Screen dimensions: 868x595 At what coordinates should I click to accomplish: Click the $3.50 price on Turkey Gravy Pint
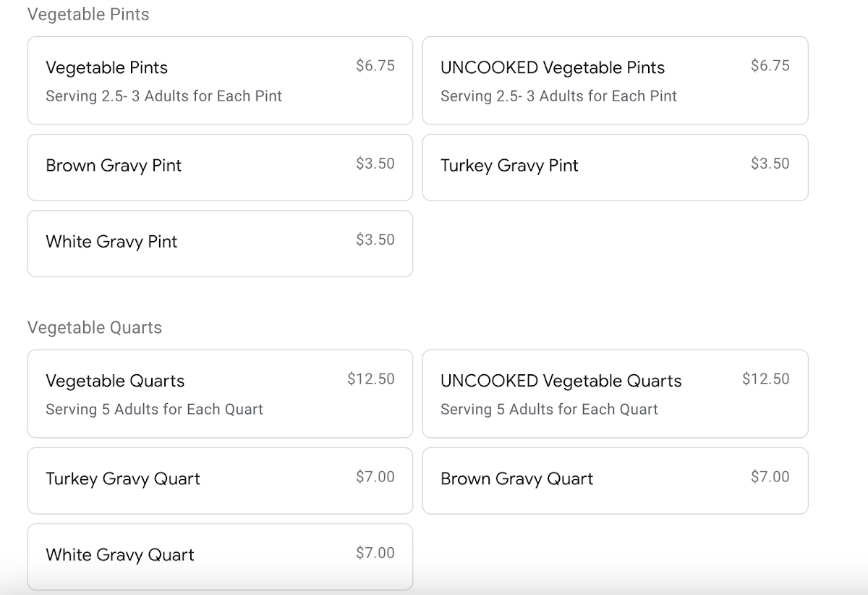click(x=770, y=164)
